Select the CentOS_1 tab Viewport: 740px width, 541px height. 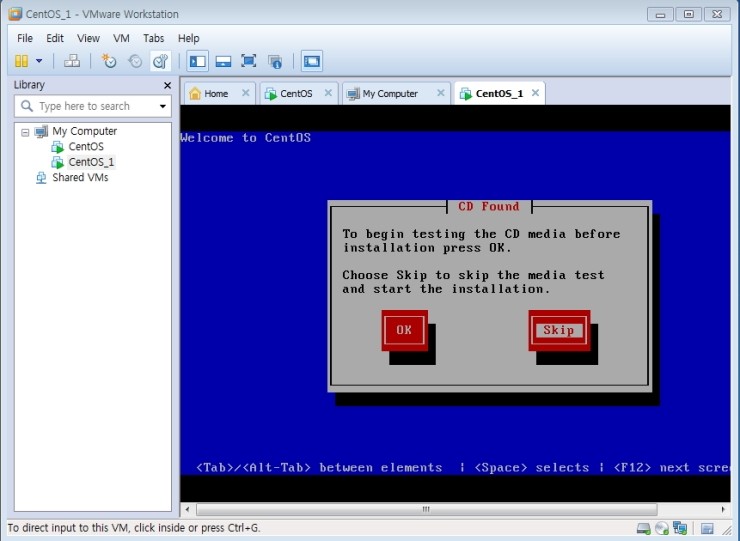pyautogui.click(x=499, y=93)
